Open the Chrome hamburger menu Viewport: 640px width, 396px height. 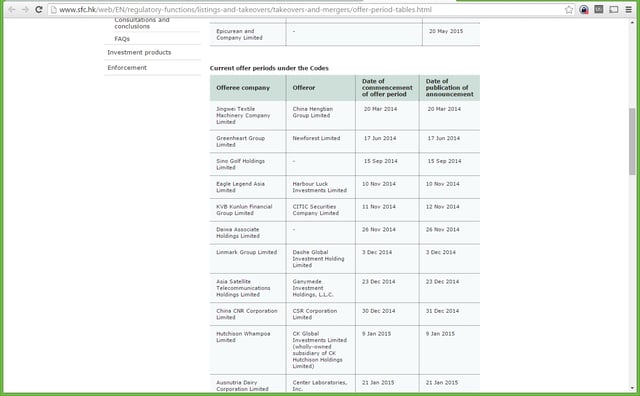pos(629,9)
